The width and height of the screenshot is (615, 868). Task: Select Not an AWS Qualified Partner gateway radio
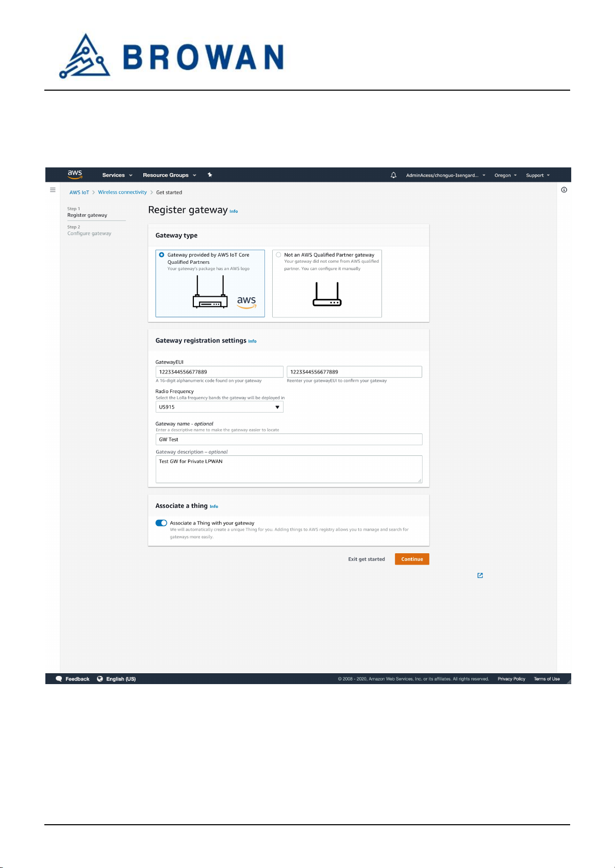[x=278, y=254]
